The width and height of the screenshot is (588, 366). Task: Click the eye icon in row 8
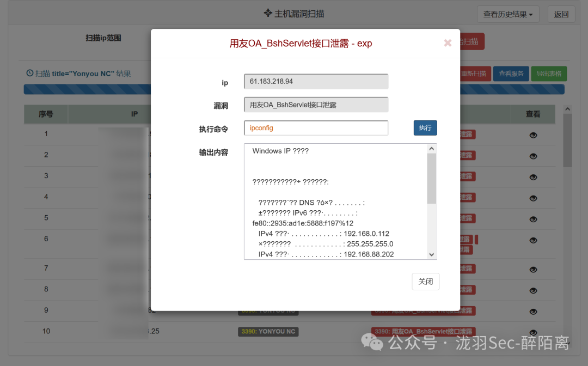tap(533, 290)
